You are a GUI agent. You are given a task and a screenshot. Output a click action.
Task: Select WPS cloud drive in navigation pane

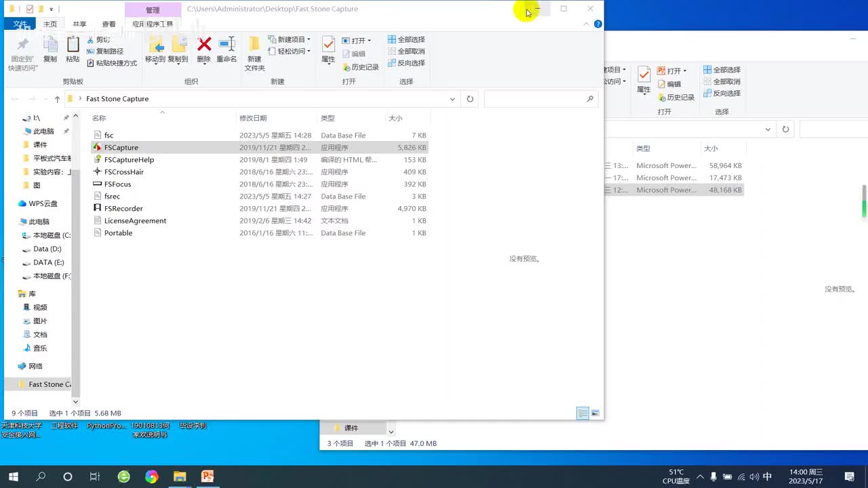(38, 203)
